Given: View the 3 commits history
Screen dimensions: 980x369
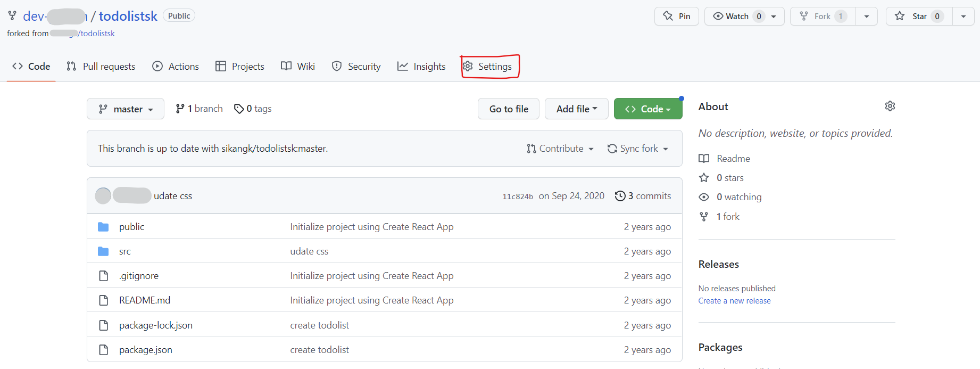Looking at the screenshot, I should click(643, 196).
